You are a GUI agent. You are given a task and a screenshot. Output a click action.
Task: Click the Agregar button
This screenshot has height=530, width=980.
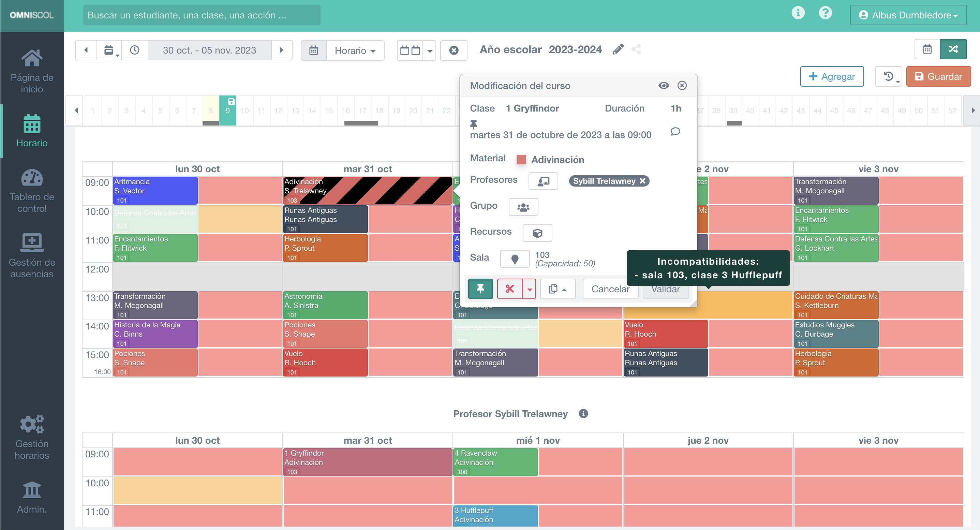coord(832,76)
